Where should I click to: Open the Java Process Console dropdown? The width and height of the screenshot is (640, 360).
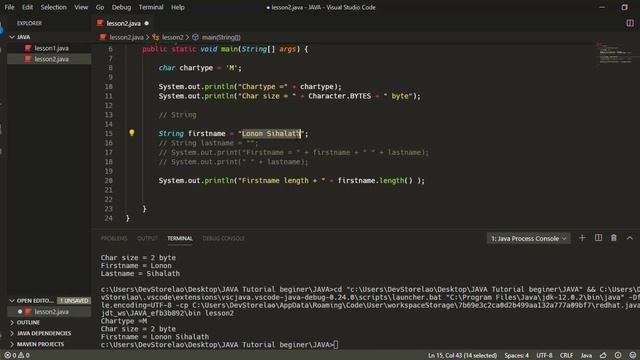(529, 238)
